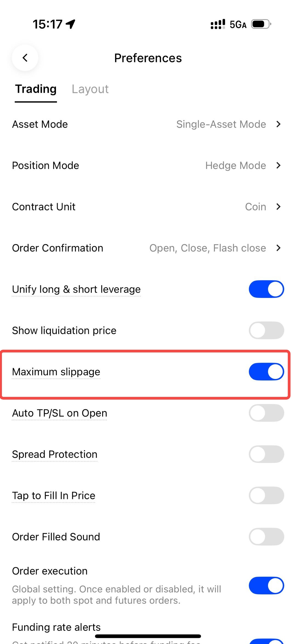296x644 pixels.
Task: Enable Show liquidation price toggle
Action: click(x=266, y=330)
